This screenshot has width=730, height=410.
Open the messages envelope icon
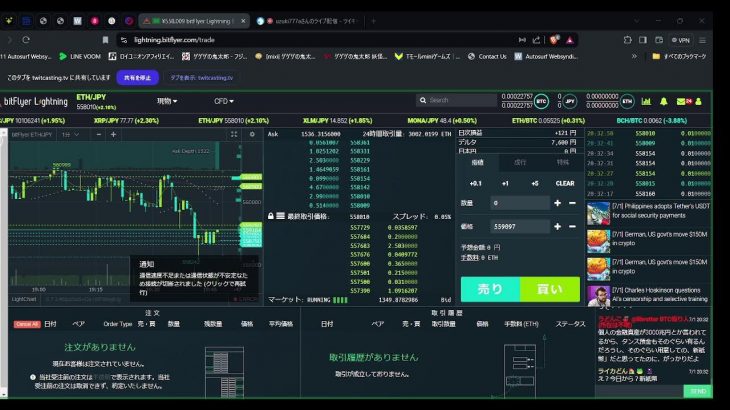683,101
